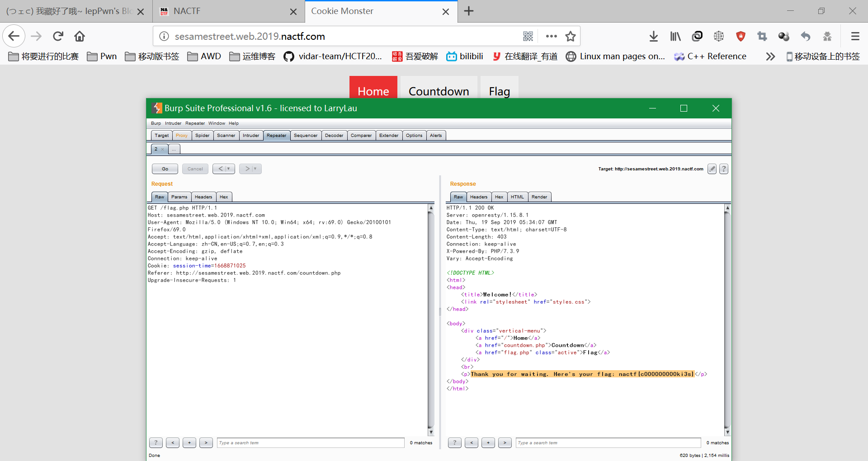
Task: Open the vidar-team GitHub bookmark
Action: click(x=333, y=56)
